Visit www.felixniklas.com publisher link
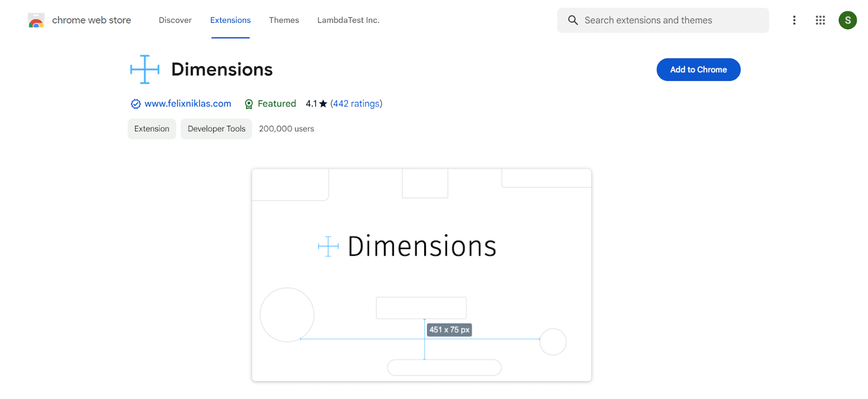868x399 pixels. pos(188,104)
